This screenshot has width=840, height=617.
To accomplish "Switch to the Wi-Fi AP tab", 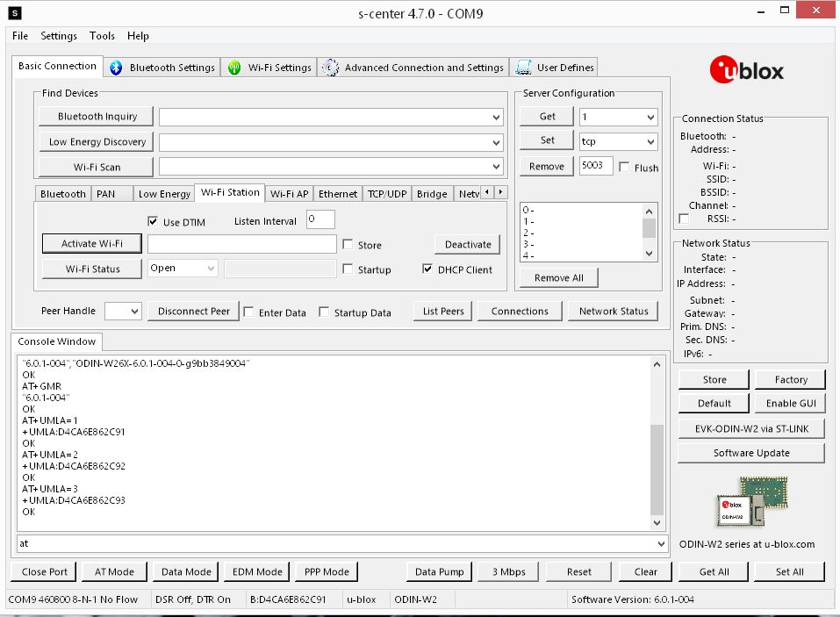I will (x=289, y=194).
